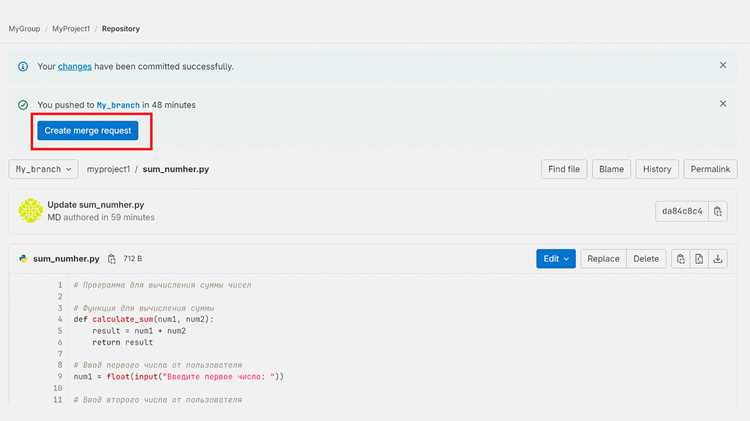750x421 pixels.
Task: Download the file icon
Action: point(717,259)
